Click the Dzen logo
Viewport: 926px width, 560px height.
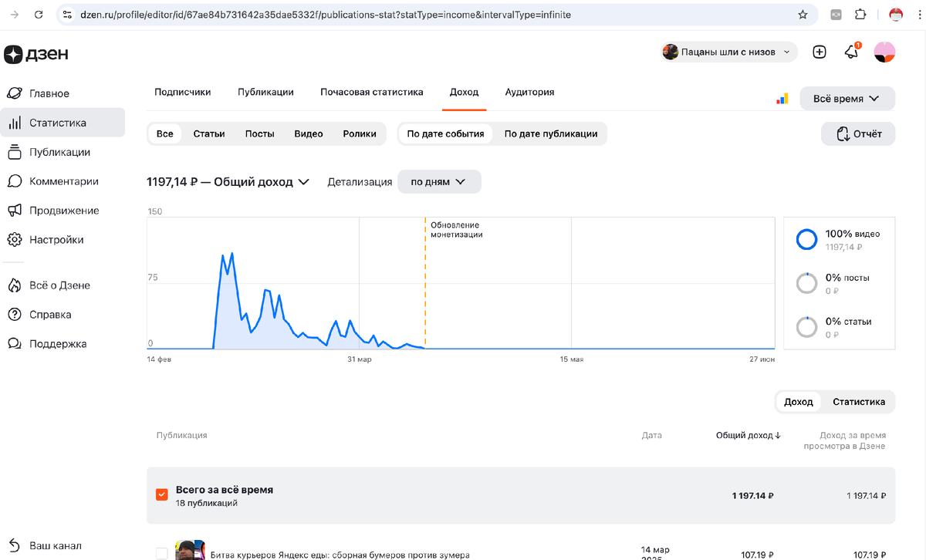click(35, 54)
